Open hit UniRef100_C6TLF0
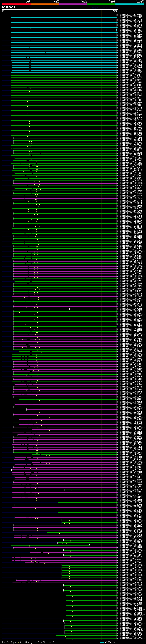The width and height of the screenshot is (146, 644). (131, 22)
